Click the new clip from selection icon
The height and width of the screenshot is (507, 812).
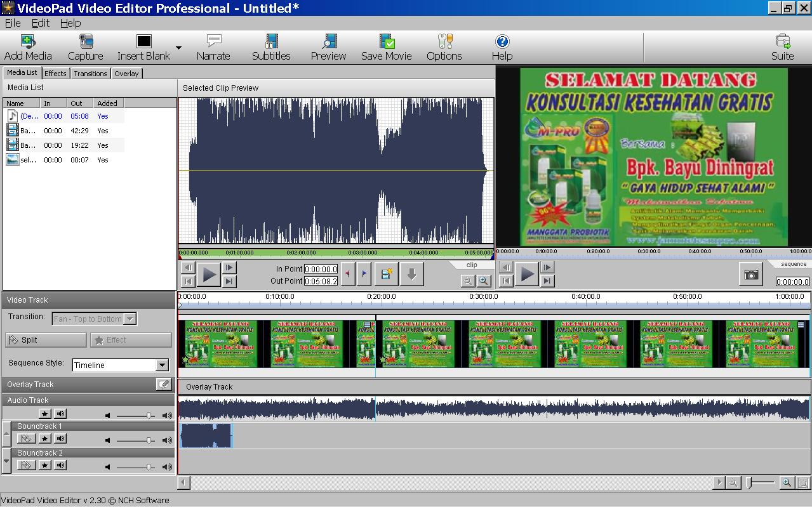[x=386, y=275]
